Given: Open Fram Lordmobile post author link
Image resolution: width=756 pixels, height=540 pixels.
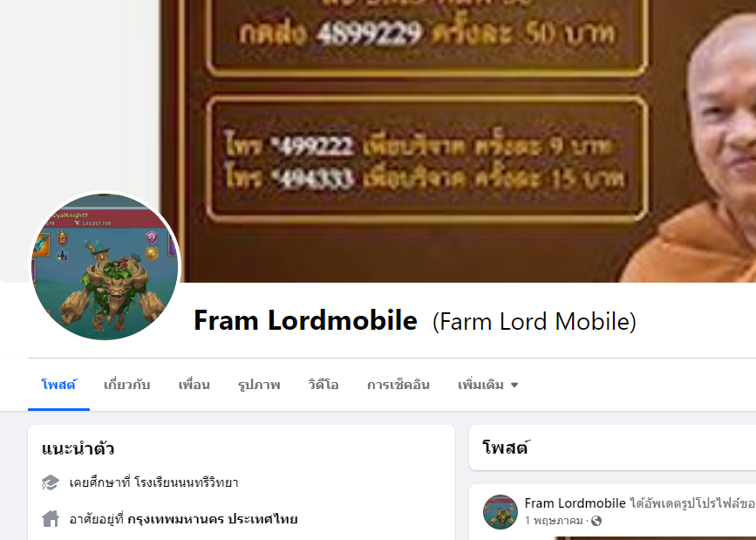Looking at the screenshot, I should click(575, 503).
